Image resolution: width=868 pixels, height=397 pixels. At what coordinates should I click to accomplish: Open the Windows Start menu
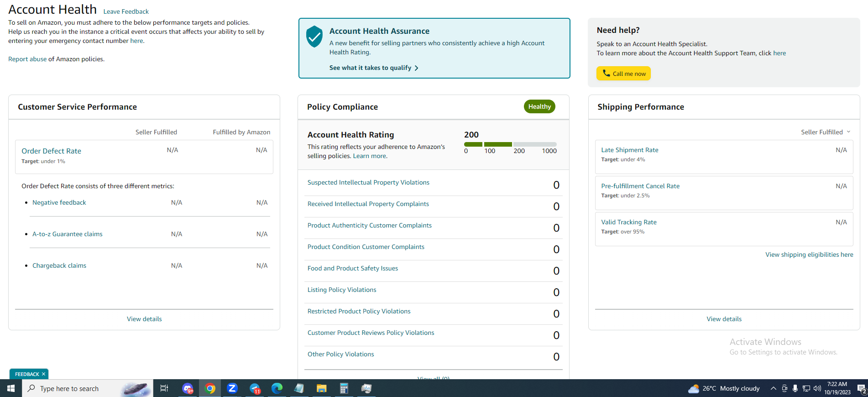pyautogui.click(x=11, y=388)
